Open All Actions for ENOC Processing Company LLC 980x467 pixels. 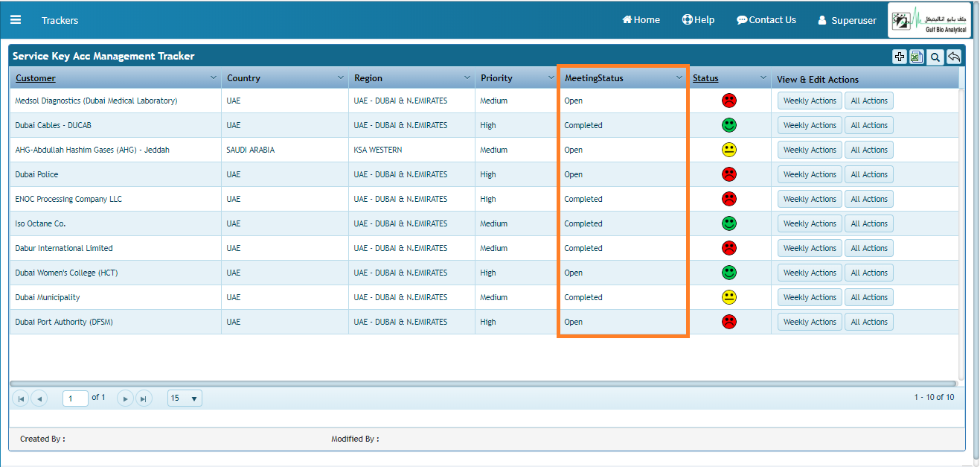click(869, 199)
